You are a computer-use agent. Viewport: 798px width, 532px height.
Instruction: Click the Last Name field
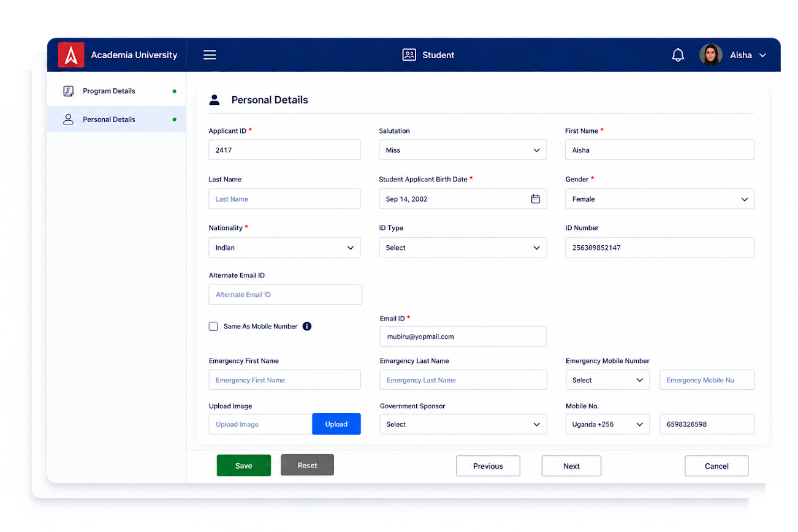coord(284,199)
